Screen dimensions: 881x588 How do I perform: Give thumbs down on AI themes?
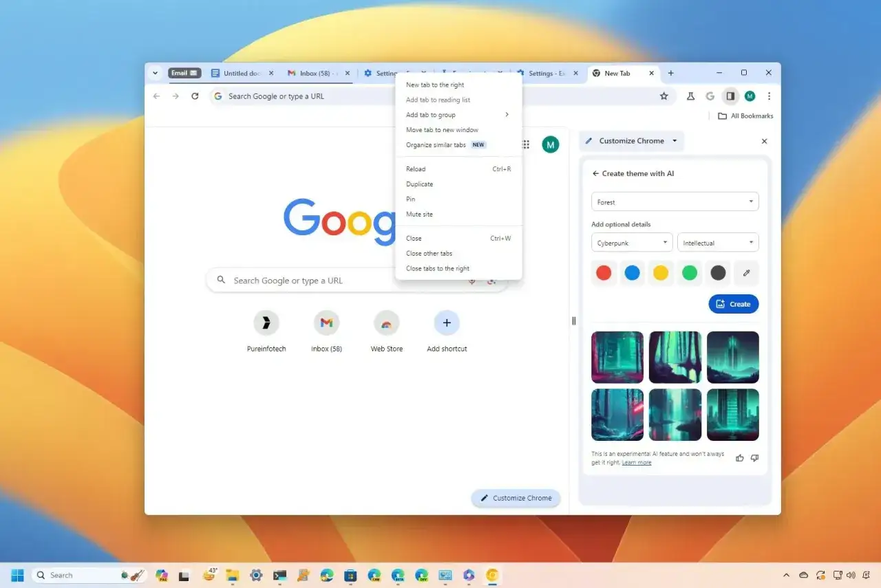(x=755, y=458)
